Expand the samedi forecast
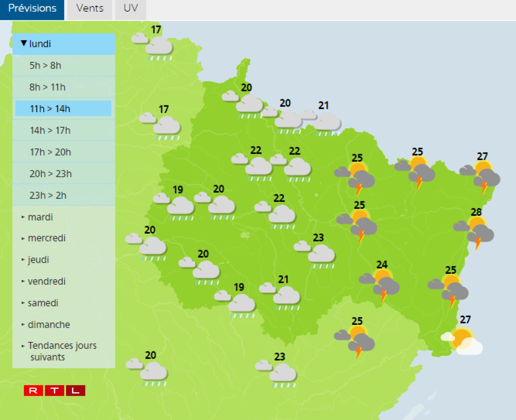 click(43, 303)
